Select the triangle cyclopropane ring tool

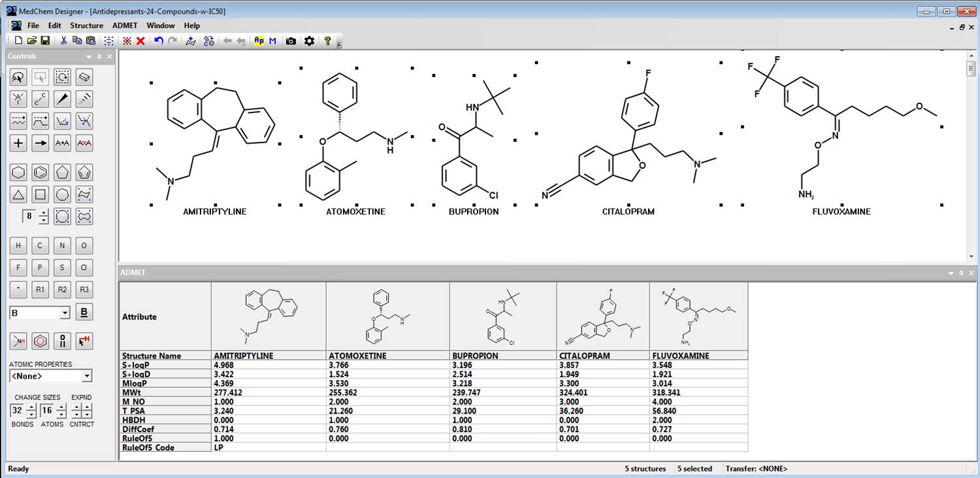pos(18,194)
